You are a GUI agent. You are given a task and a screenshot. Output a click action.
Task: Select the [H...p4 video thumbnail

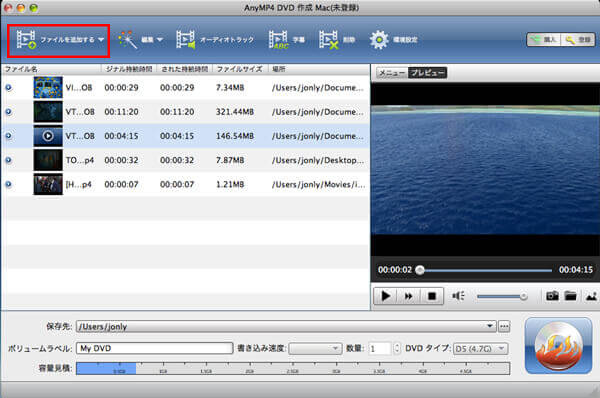coord(48,184)
